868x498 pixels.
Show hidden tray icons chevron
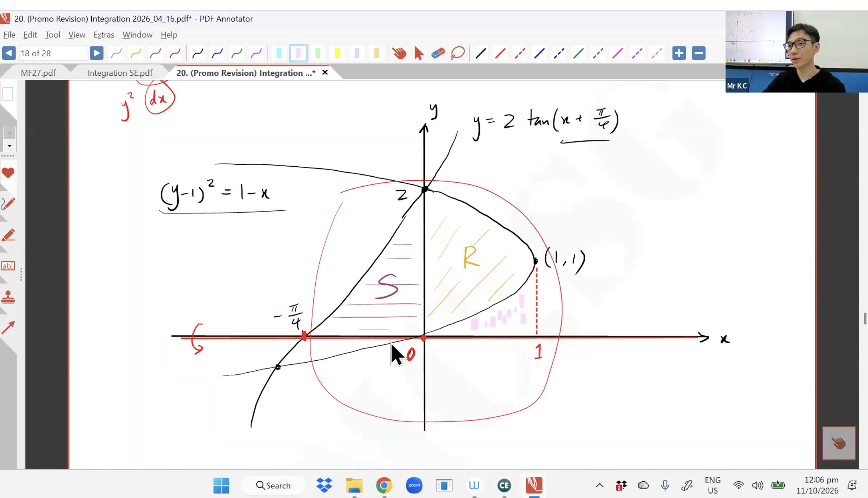(x=599, y=485)
